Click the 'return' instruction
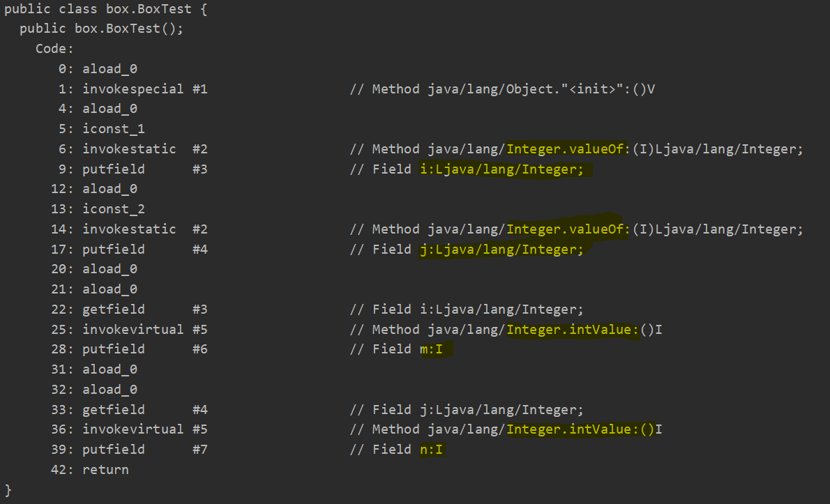 point(105,470)
